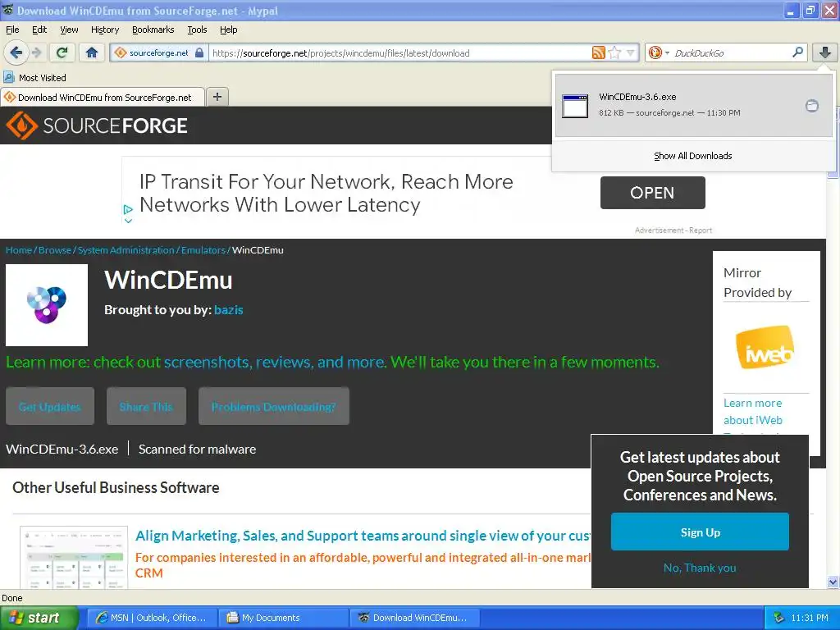Click the WinCDEmu project disc icon
Viewport: 840px width, 630px height.
(x=47, y=305)
